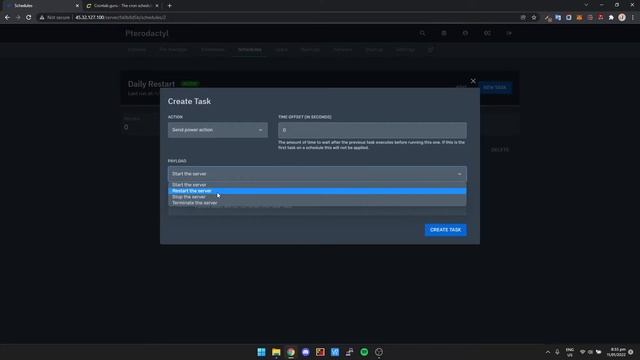
Task: Open the Action dropdown showing Send power action
Action: click(218, 130)
